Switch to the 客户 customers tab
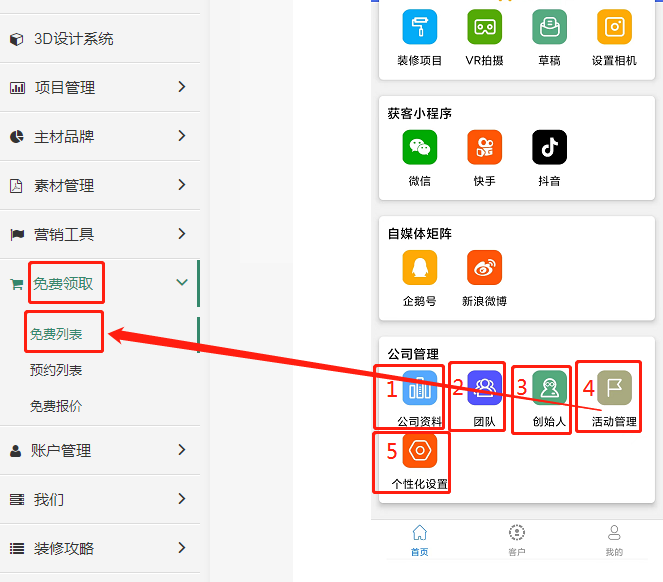 [x=517, y=541]
